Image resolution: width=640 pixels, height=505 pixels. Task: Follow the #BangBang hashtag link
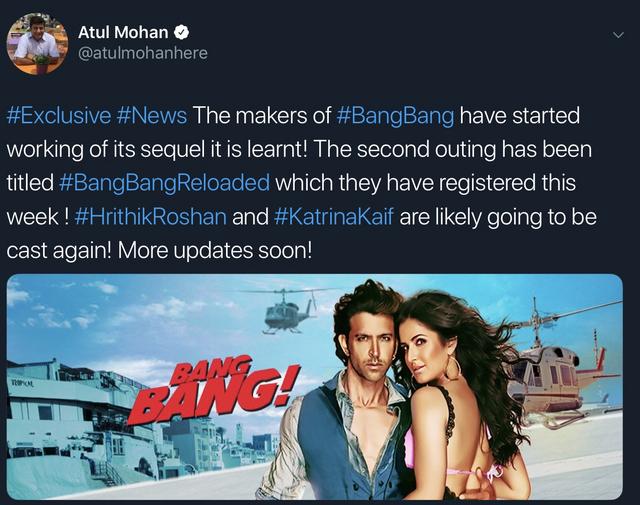point(395,116)
